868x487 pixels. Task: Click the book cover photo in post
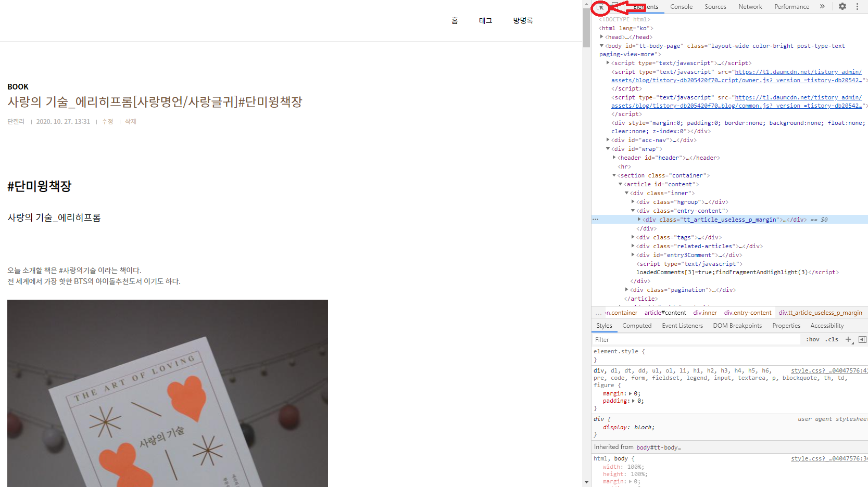tap(168, 393)
